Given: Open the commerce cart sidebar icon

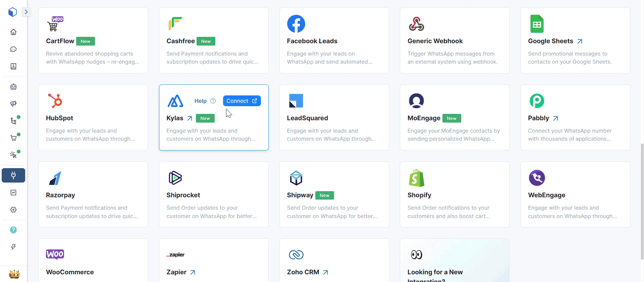Looking at the screenshot, I should [x=13, y=138].
